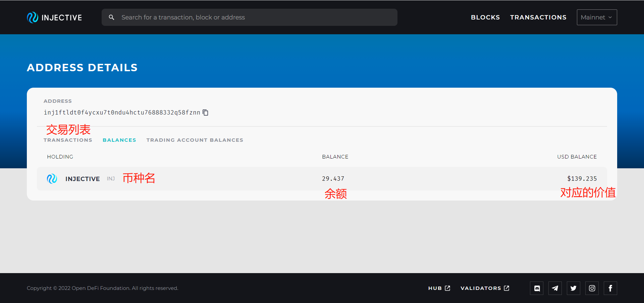Select the Balances tab
This screenshot has height=303, width=644.
click(119, 140)
